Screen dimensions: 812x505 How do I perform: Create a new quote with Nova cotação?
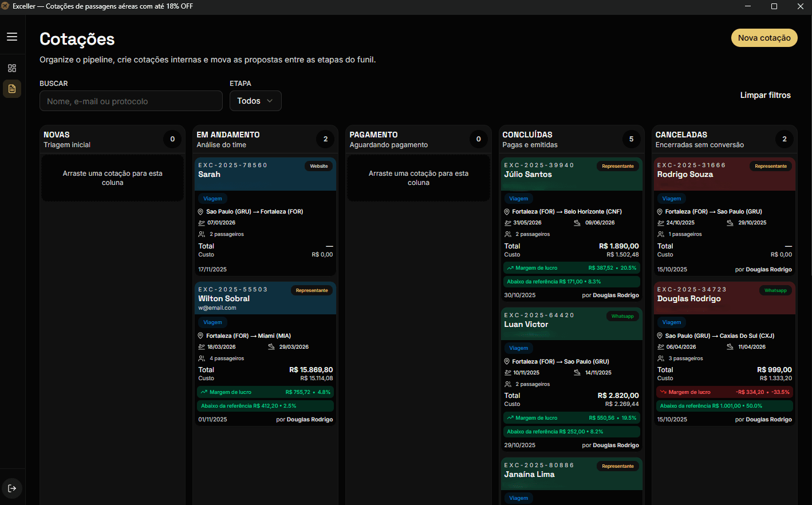[764, 38]
